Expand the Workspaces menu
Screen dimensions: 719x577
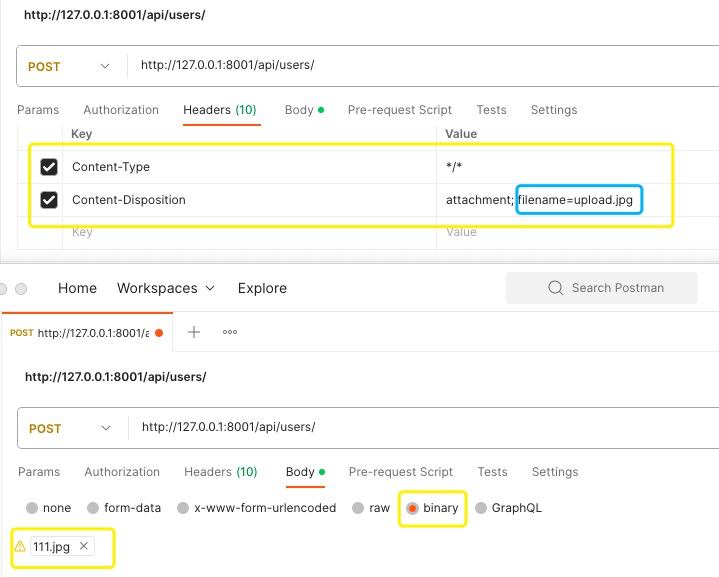click(x=166, y=288)
